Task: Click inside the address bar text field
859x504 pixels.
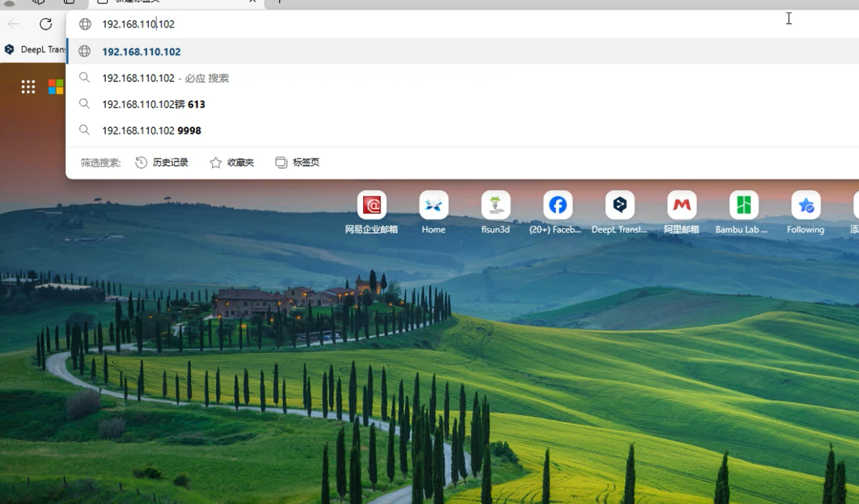Action: coord(406,24)
